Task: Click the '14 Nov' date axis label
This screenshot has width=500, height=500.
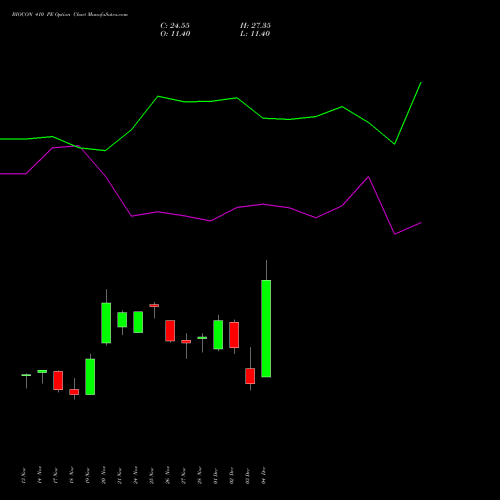Action: pyautogui.click(x=40, y=475)
